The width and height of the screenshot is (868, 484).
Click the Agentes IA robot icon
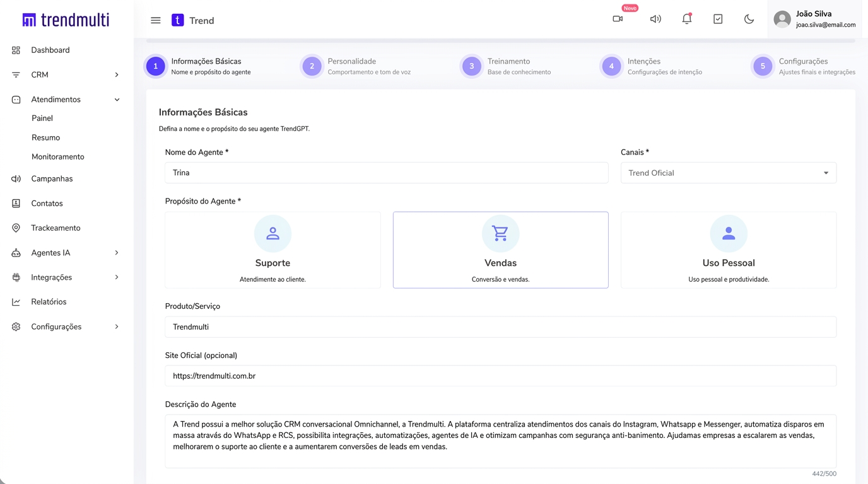pos(16,253)
